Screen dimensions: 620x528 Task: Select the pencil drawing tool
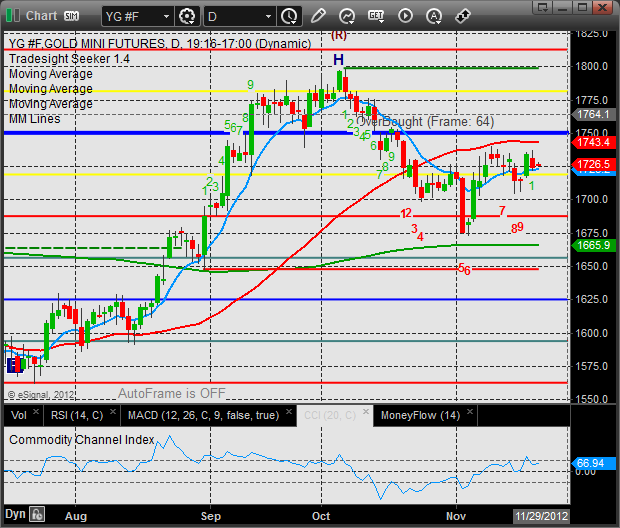click(x=318, y=16)
